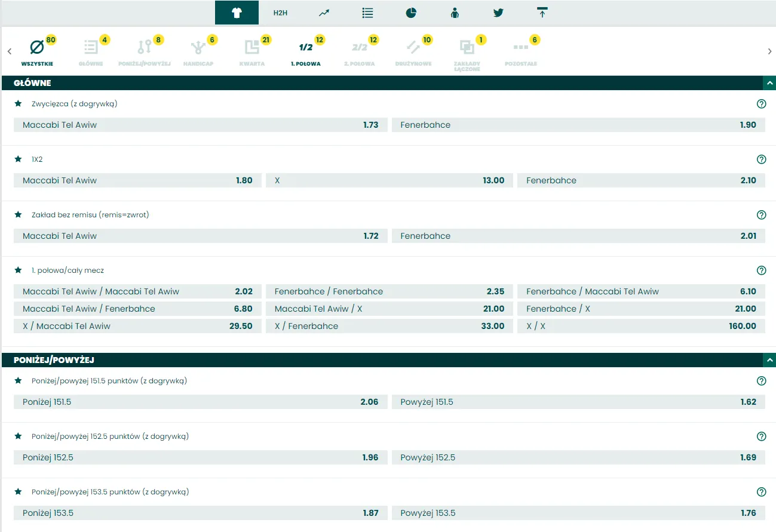Open the list standings icon
This screenshot has height=532, width=776.
pos(367,13)
